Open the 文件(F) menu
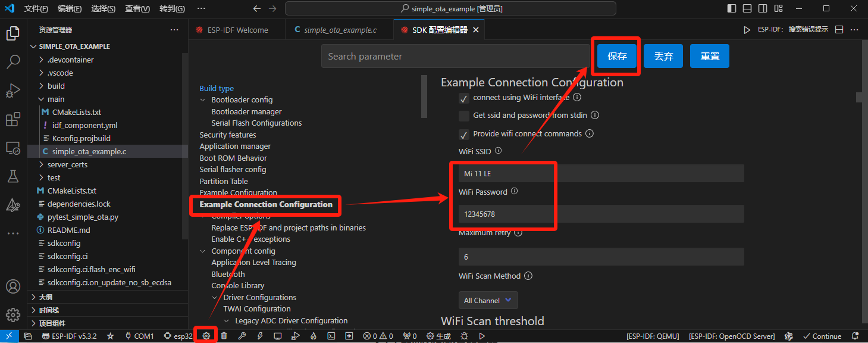 (37, 9)
